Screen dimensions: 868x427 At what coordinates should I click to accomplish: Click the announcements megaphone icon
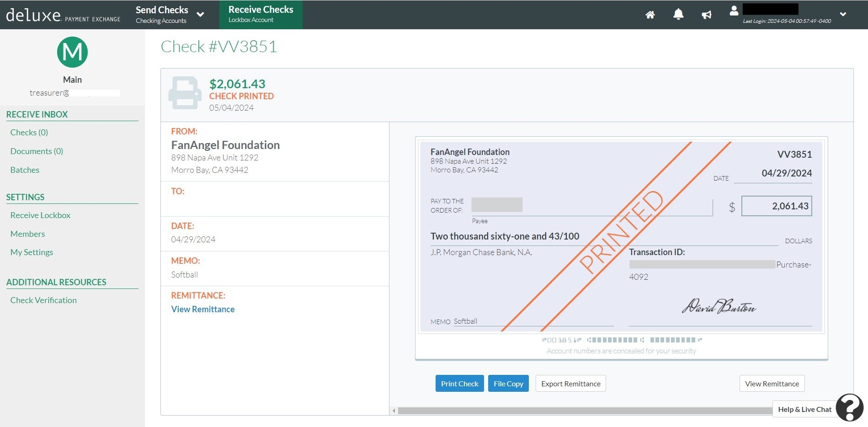pos(706,14)
